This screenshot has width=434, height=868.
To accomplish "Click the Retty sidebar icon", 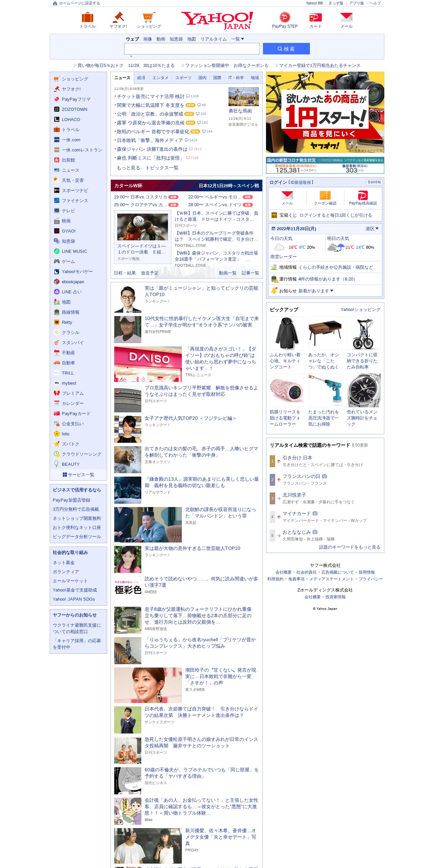I will [57, 322].
